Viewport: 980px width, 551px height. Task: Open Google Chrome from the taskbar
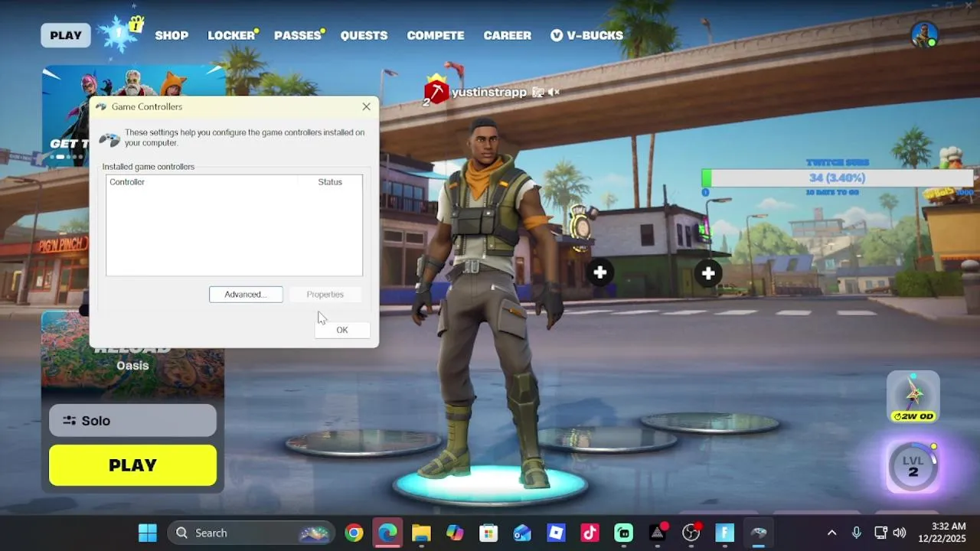(x=354, y=533)
